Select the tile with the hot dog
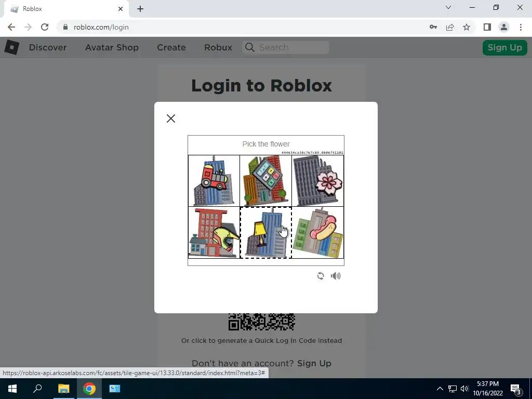This screenshot has width=532, height=399. point(317,233)
